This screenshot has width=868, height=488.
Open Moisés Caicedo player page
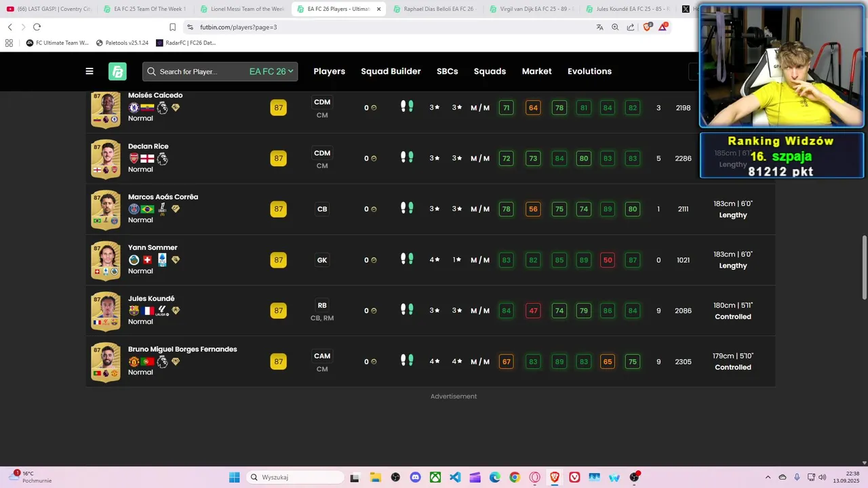[x=155, y=96]
